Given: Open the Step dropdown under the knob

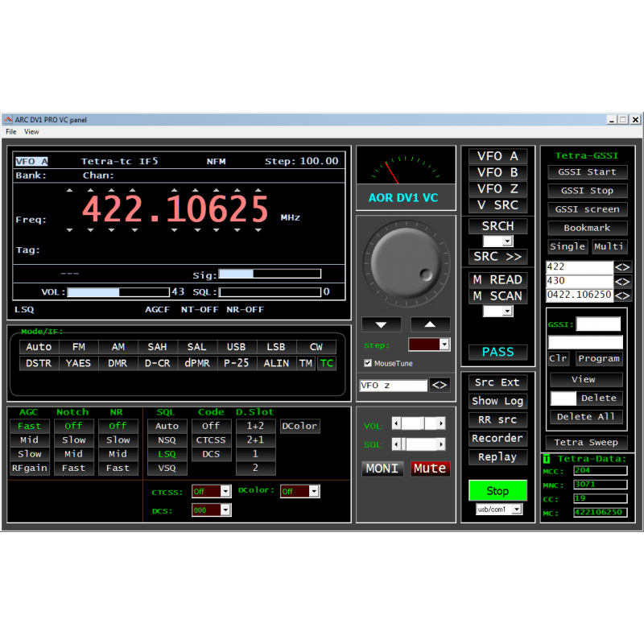Looking at the screenshot, I should [444, 345].
